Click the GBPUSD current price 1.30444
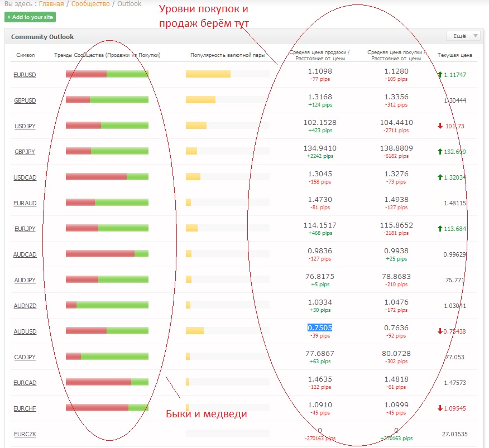The image size is (489, 448). (455, 100)
